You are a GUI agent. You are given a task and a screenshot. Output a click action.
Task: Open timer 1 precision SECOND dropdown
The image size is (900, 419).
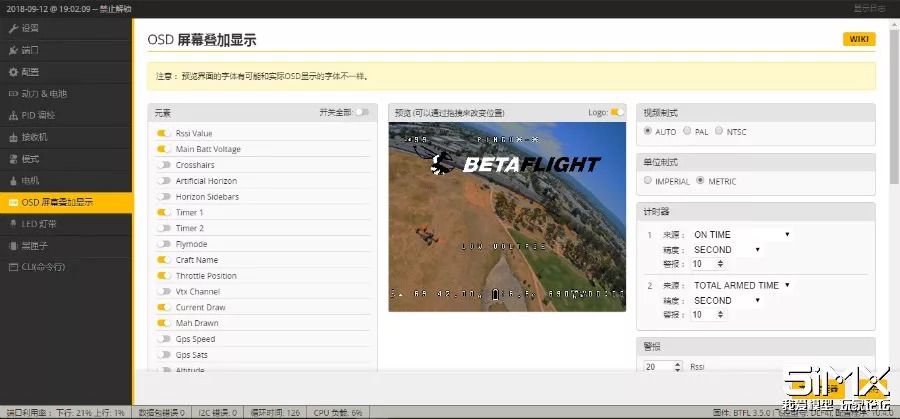[727, 249]
